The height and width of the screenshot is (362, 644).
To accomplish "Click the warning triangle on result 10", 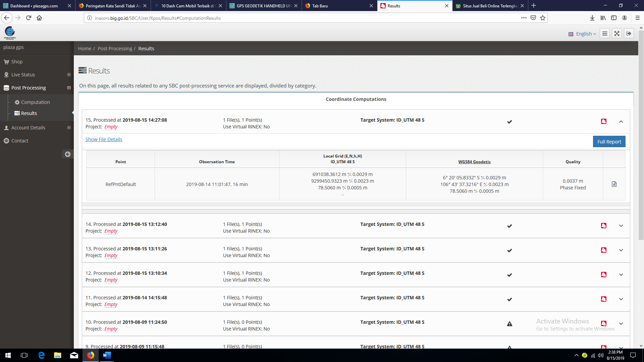I will tap(509, 324).
